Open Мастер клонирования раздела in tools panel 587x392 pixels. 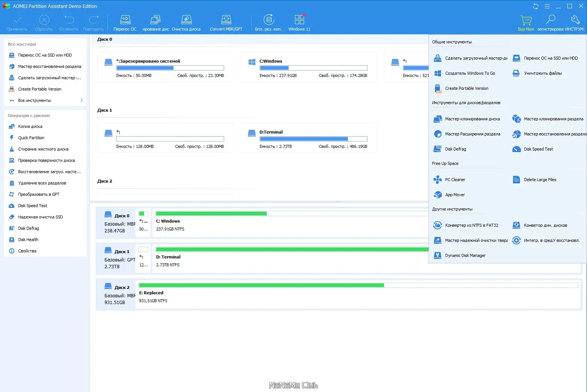(548, 119)
